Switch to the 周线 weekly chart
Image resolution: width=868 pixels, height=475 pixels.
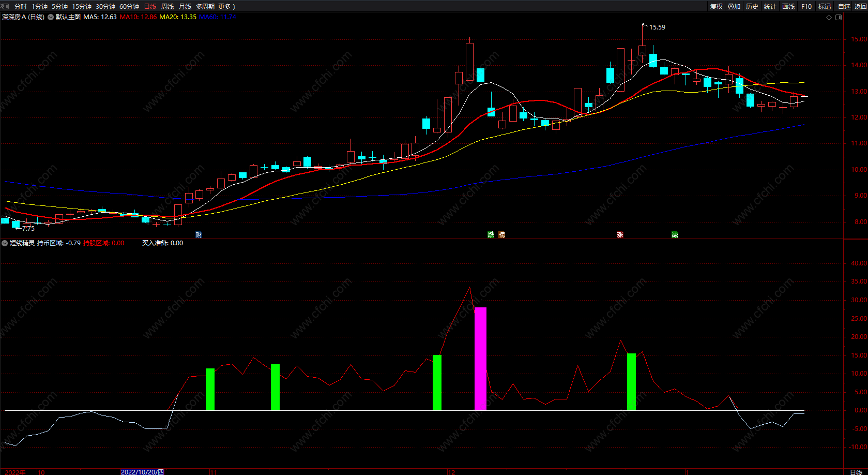click(x=167, y=7)
